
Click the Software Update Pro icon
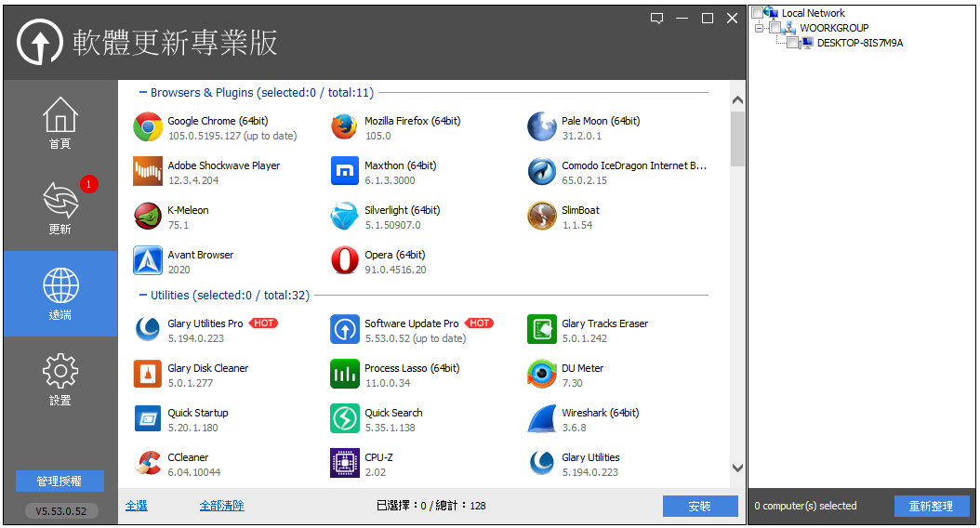[344, 329]
